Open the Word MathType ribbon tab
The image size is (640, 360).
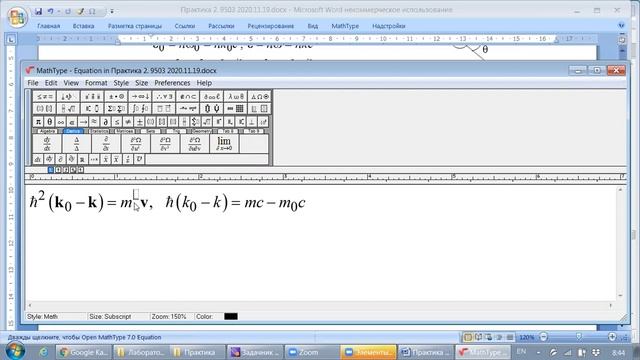pos(345,26)
